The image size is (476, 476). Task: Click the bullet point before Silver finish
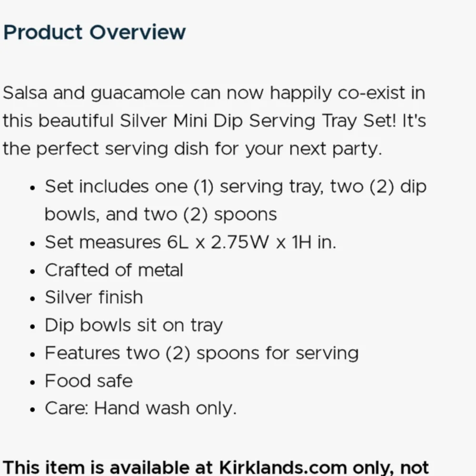33,299
